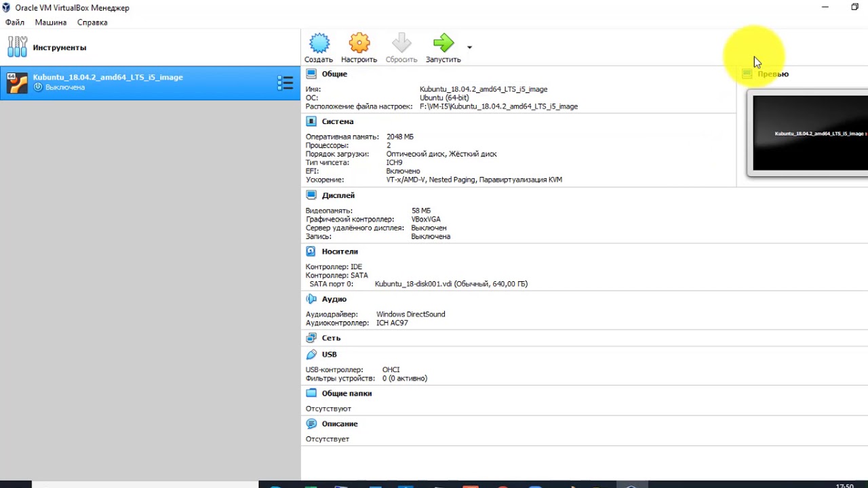Open the Общие section header link
Image resolution: width=868 pixels, height=488 pixels.
pos(334,74)
